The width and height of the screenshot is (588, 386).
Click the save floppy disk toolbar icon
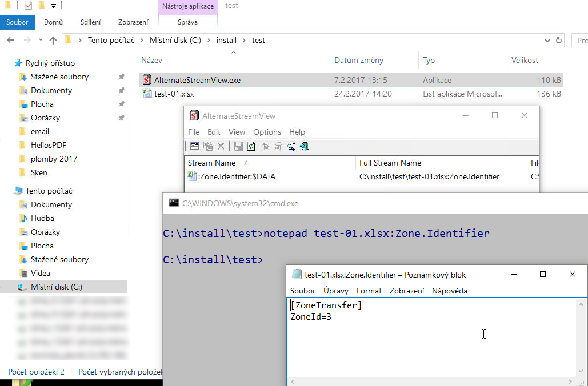238,146
